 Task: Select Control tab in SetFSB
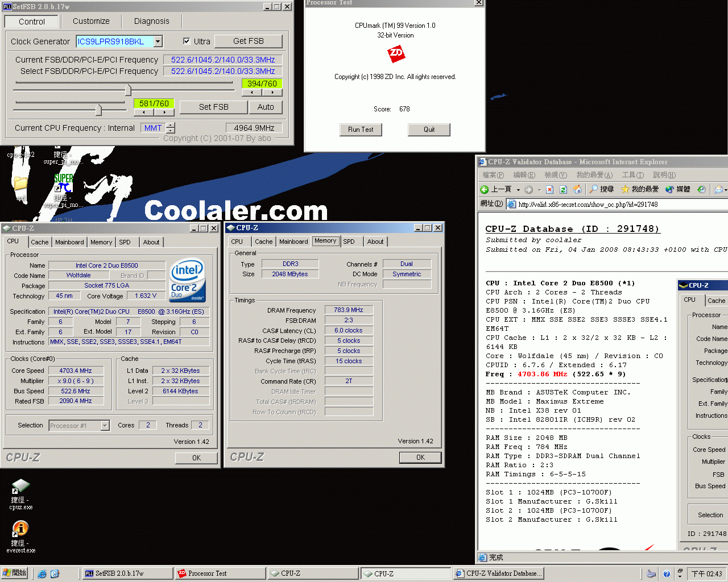(x=32, y=22)
